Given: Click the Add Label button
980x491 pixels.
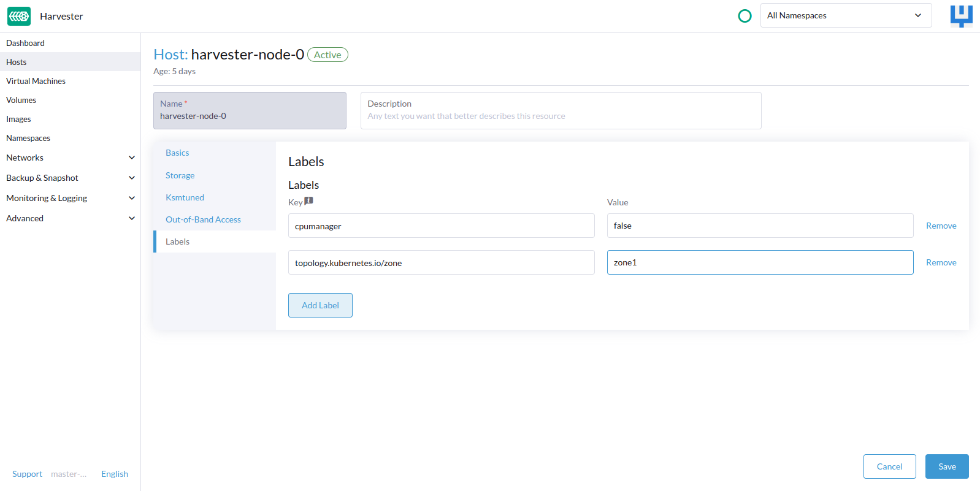Looking at the screenshot, I should tap(320, 305).
